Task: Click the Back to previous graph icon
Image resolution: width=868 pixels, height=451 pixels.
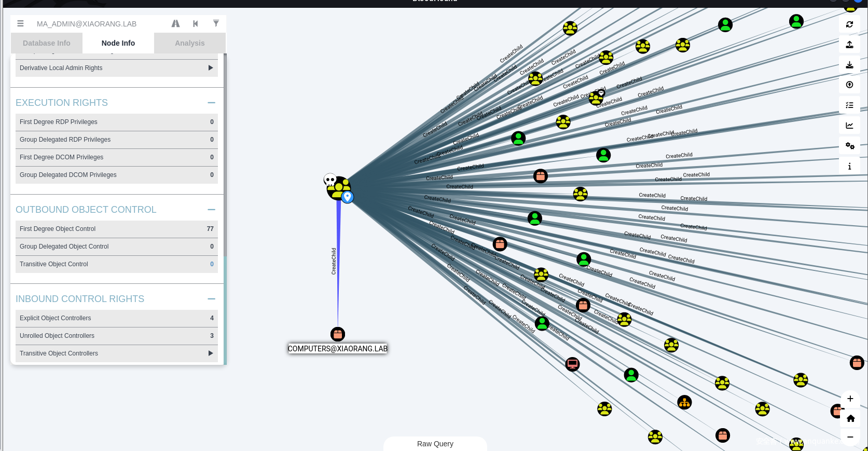Action: 196,24
